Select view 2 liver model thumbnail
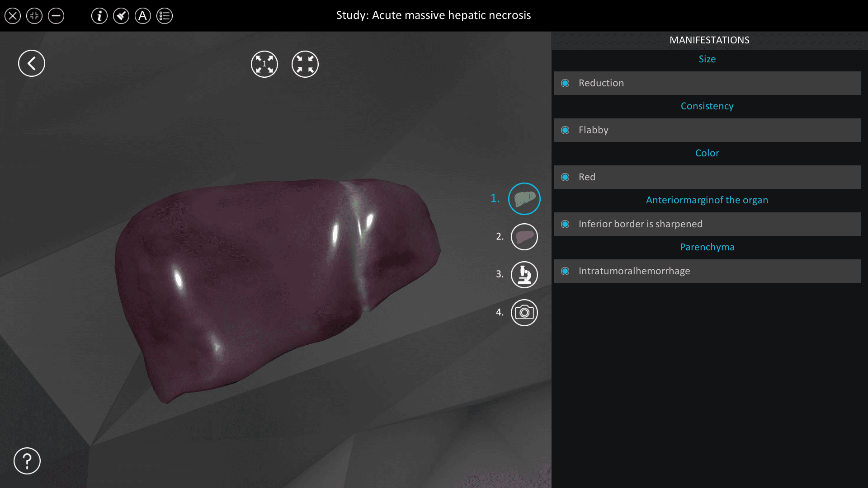 (x=524, y=237)
